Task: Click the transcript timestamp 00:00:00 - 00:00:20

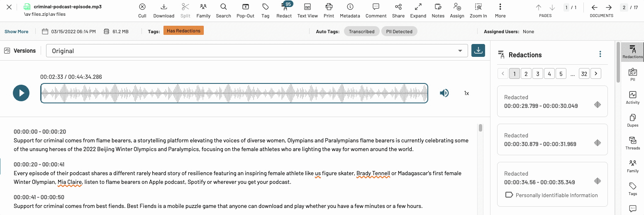Action: [x=40, y=132]
